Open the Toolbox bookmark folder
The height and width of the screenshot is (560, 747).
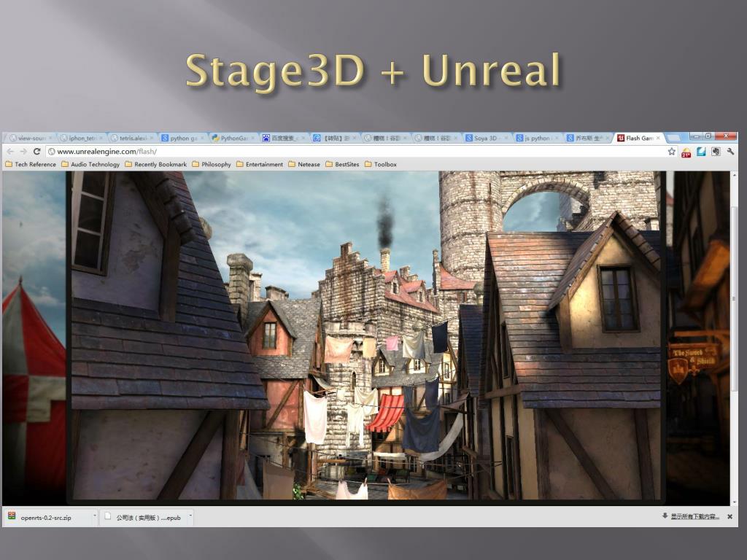[381, 164]
